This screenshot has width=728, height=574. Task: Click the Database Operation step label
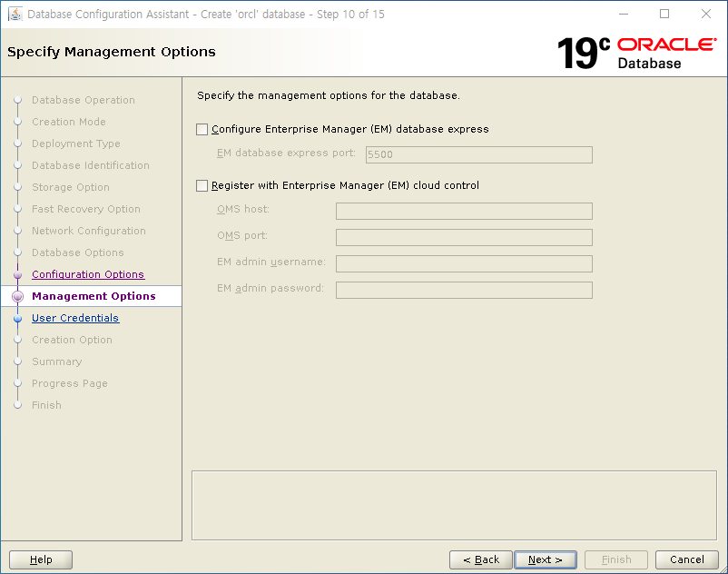pyautogui.click(x=84, y=100)
